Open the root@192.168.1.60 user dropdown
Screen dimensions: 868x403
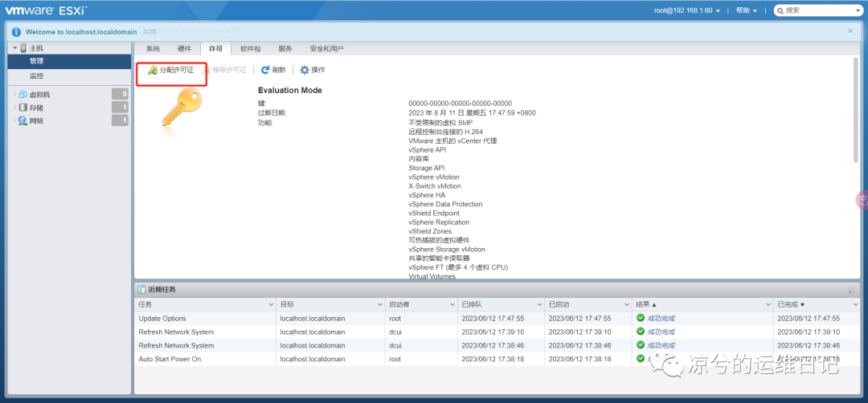(x=687, y=10)
